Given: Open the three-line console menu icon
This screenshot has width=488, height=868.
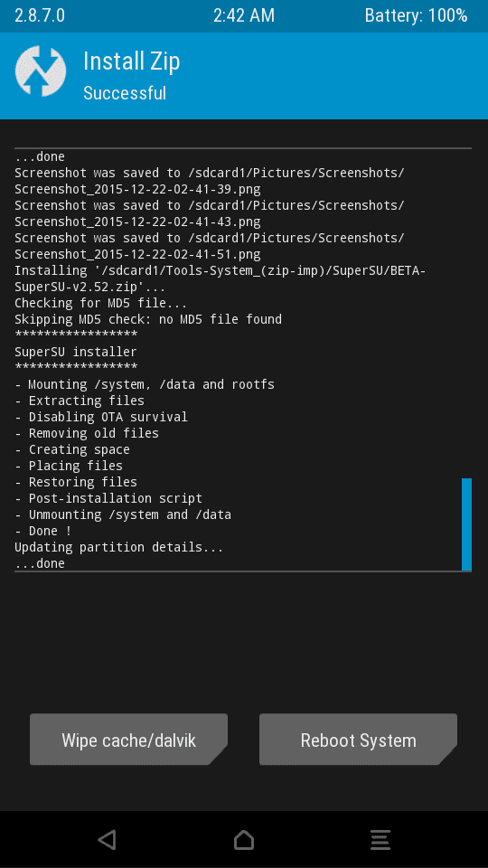Looking at the screenshot, I should pyautogui.click(x=380, y=839).
